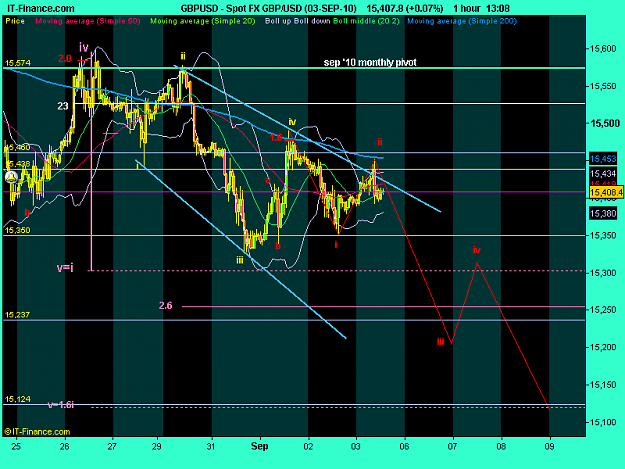
Task: Click the 15,150 price axis label
Action: point(603,385)
